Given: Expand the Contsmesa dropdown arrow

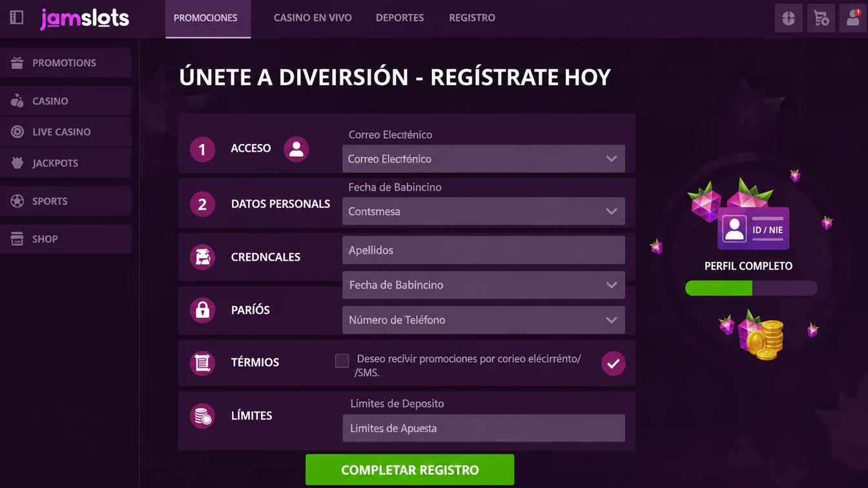Looking at the screenshot, I should click(611, 211).
